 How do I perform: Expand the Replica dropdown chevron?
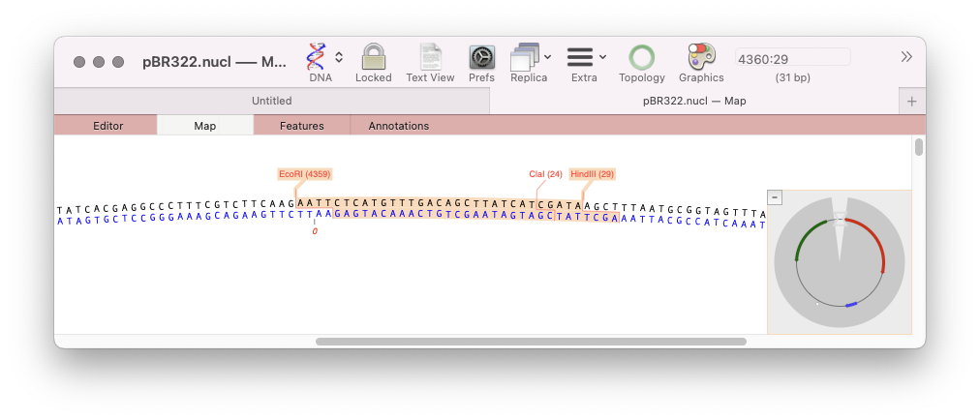click(548, 57)
